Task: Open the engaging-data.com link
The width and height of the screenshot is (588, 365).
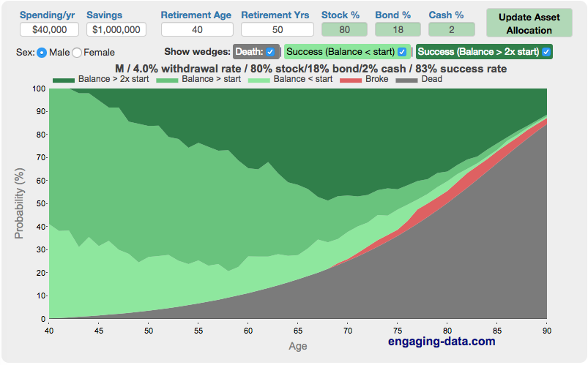Action: point(442,341)
